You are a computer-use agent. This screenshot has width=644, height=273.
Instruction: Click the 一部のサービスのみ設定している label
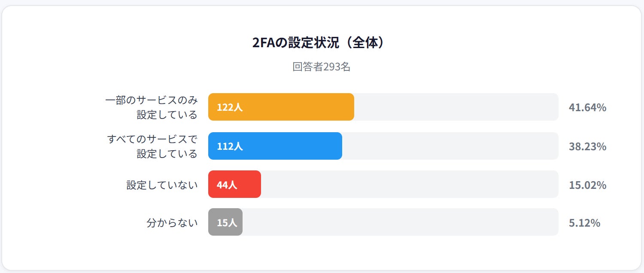[x=152, y=107]
